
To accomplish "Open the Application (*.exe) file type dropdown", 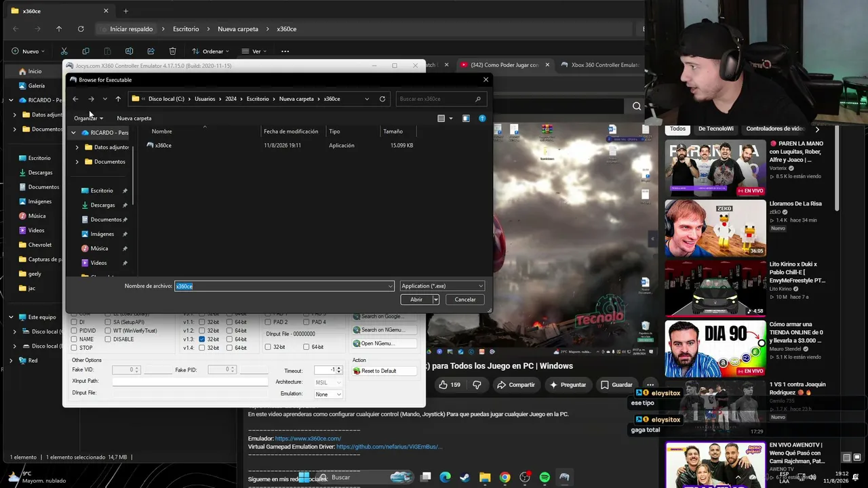I will coord(441,286).
